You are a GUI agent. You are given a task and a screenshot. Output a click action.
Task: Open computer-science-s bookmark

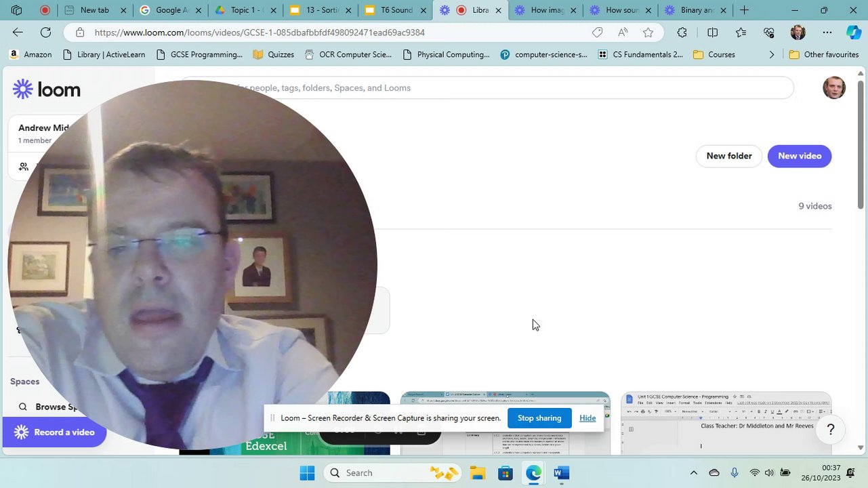coord(543,54)
